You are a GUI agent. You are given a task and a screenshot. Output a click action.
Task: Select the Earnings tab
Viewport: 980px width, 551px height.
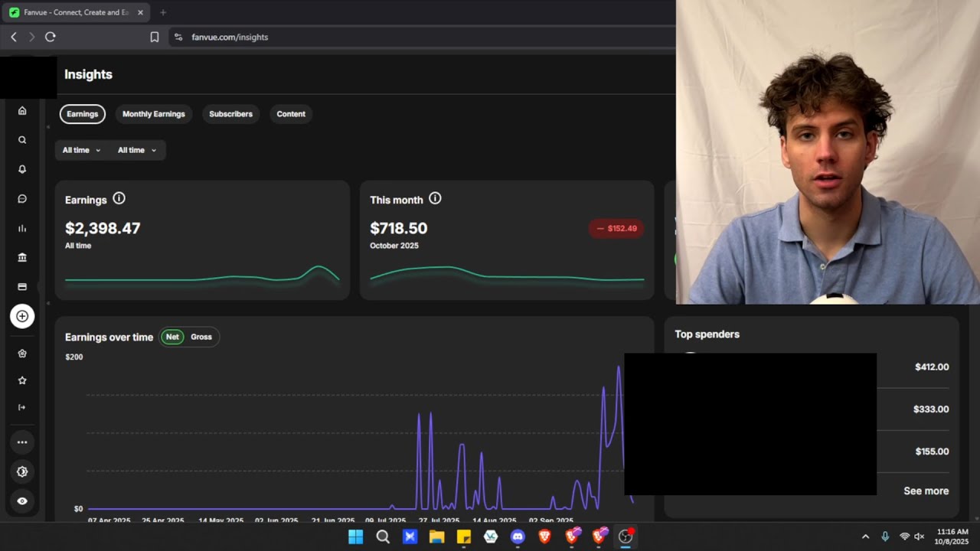pos(83,114)
